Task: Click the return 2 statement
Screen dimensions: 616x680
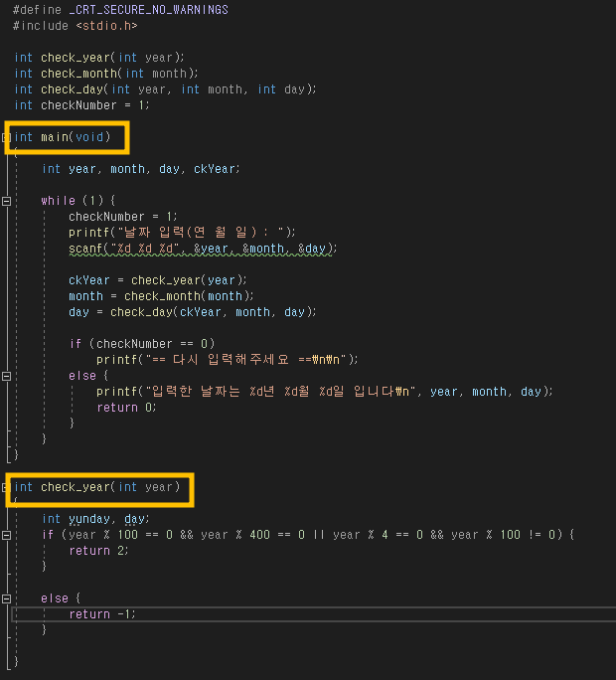Action: point(98,551)
